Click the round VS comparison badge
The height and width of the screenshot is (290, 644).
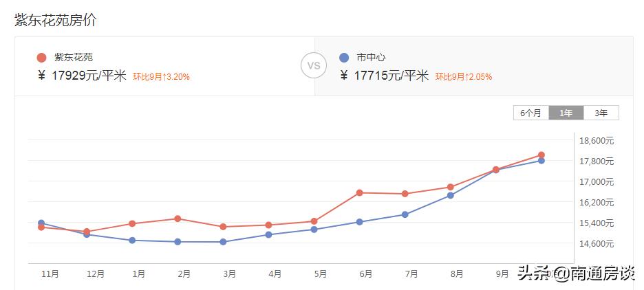tap(314, 66)
